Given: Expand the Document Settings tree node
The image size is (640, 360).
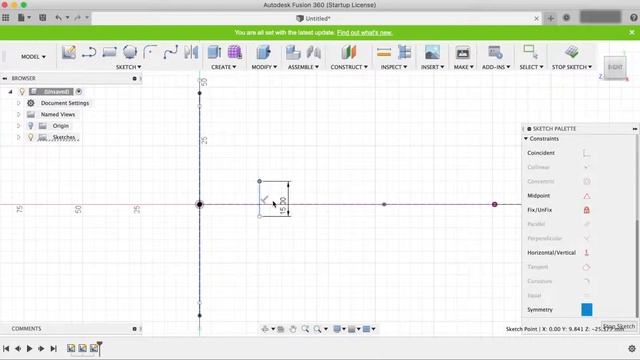Looking at the screenshot, I should pyautogui.click(x=18, y=103).
